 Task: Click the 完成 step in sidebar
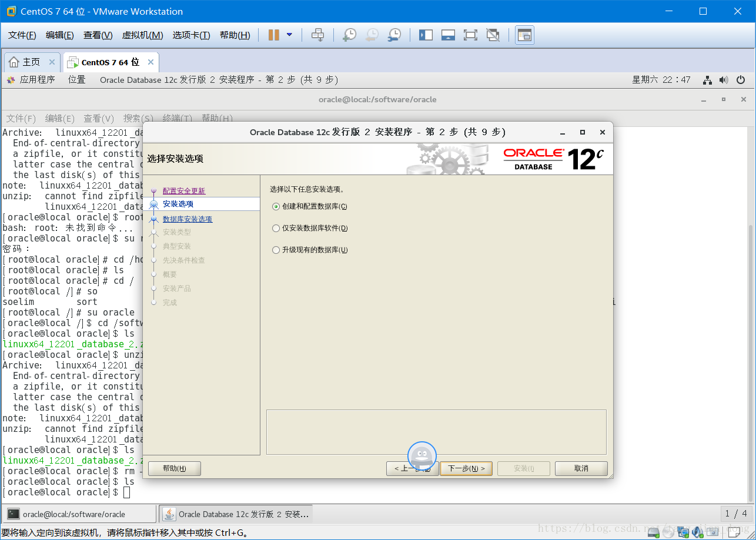pyautogui.click(x=170, y=303)
